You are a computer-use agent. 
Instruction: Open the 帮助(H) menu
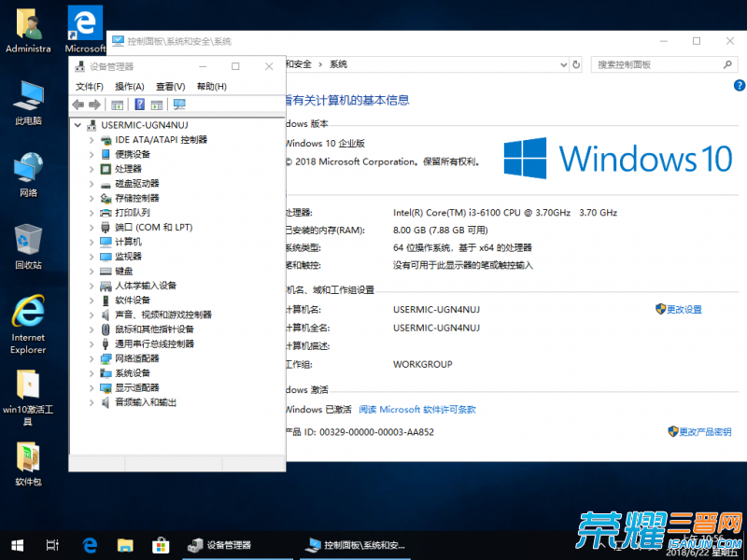212,86
